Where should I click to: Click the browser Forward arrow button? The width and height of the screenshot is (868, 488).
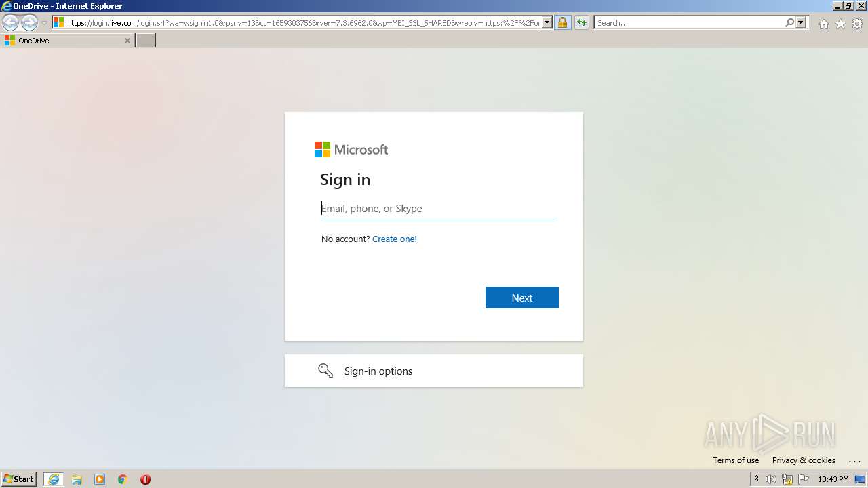29,23
